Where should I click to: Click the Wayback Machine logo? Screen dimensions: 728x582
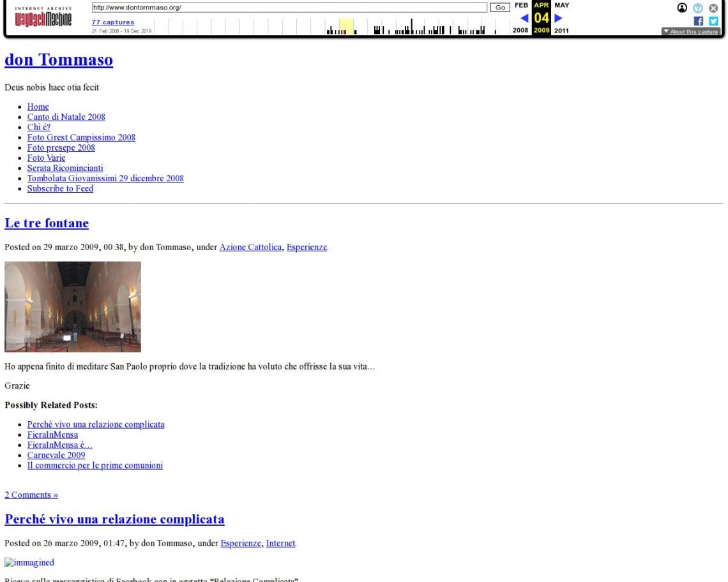43,17
